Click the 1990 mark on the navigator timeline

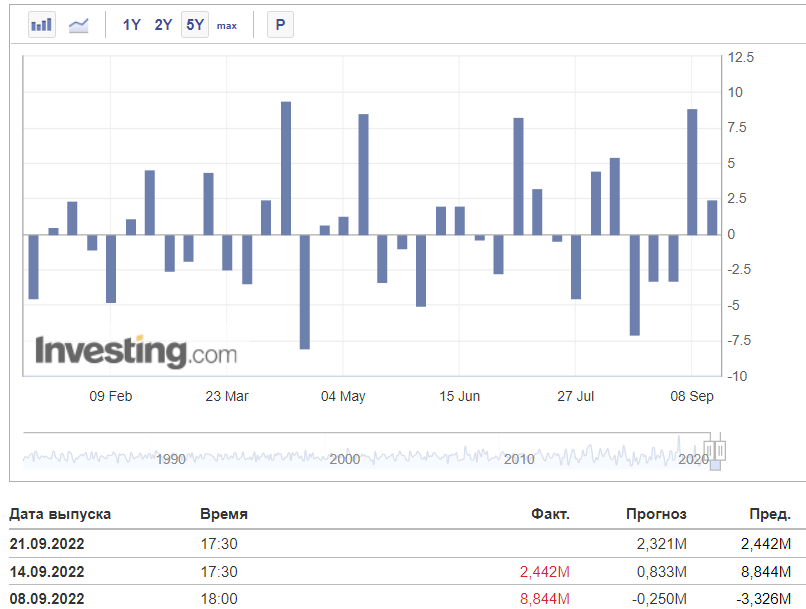tap(171, 459)
